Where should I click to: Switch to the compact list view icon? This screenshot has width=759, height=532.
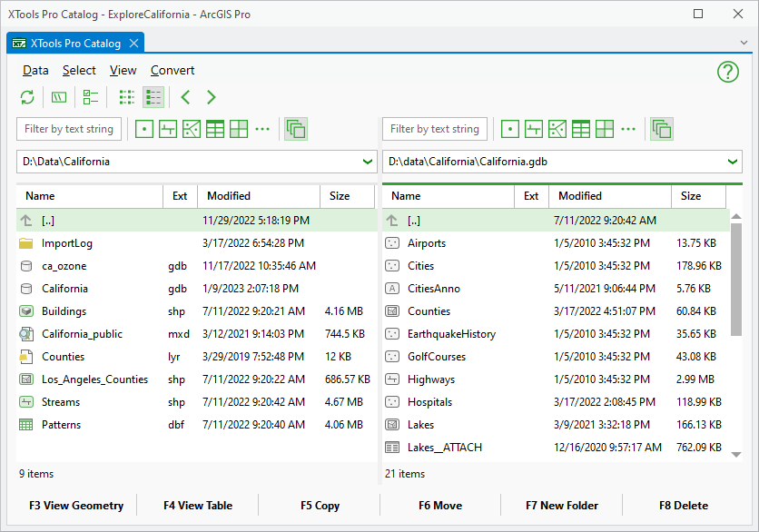tap(127, 97)
